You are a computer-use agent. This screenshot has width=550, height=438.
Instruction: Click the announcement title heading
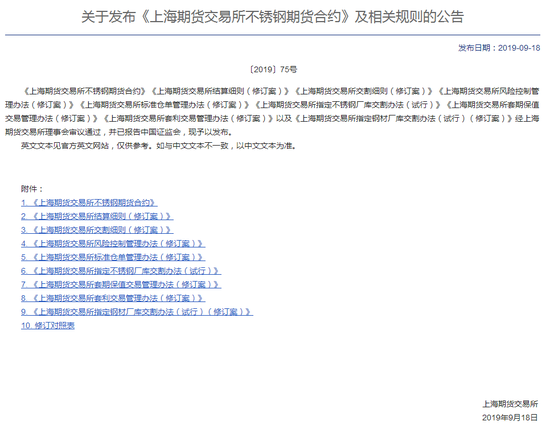pos(273,17)
